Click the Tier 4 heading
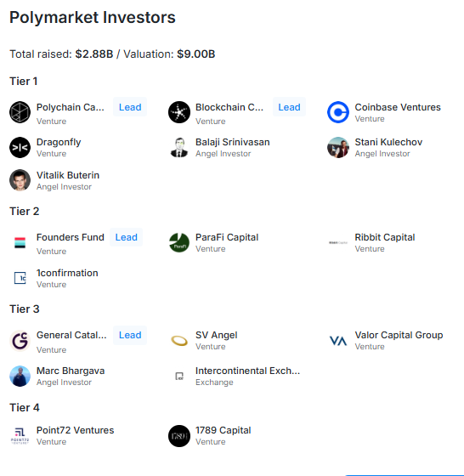Screen dimensions: 464x476 coord(25,407)
